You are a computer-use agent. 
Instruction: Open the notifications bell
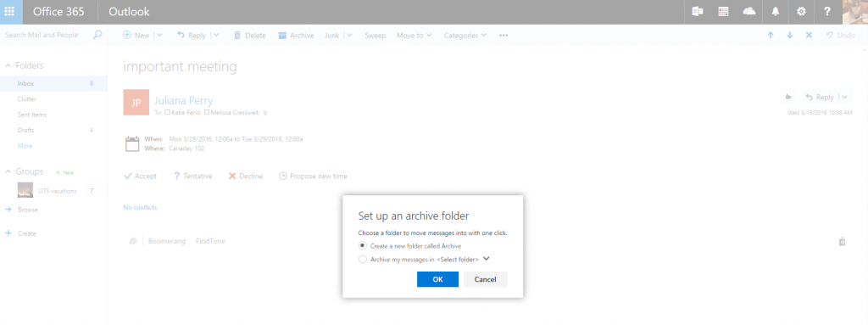(775, 12)
